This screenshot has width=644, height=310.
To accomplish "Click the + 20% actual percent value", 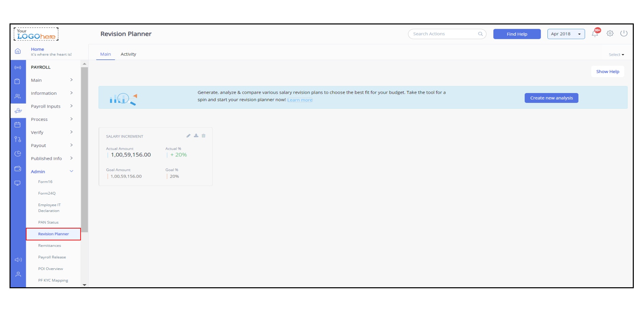I will (179, 155).
